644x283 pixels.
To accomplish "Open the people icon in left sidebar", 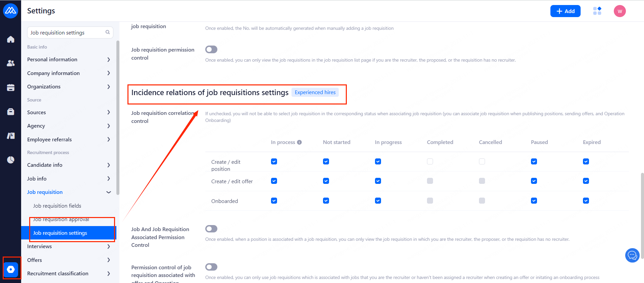I will click(x=11, y=63).
